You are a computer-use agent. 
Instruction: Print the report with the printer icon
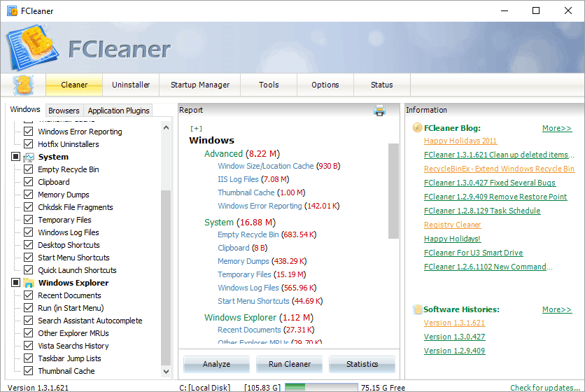379,111
